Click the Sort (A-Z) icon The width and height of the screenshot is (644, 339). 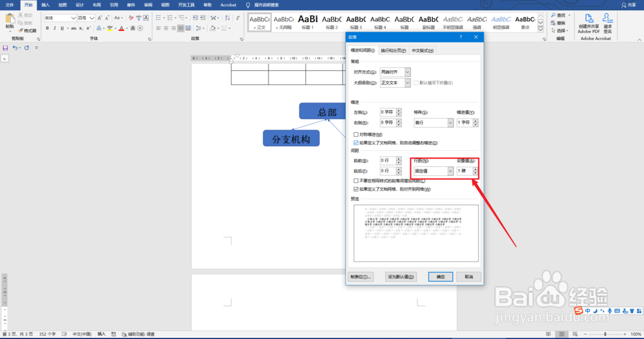pyautogui.click(x=227, y=18)
